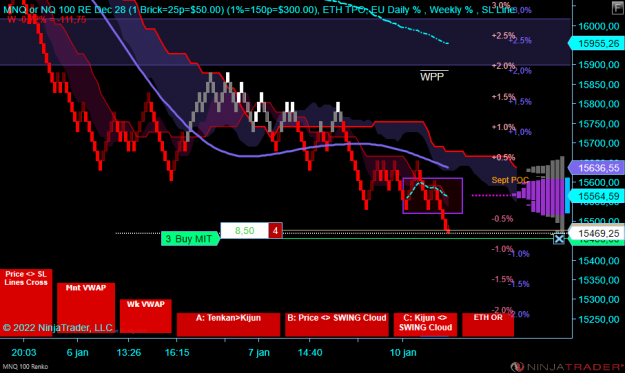The image size is (625, 373).
Task: Select C: Kijun <> SWING Cloud box
Action: 425,324
